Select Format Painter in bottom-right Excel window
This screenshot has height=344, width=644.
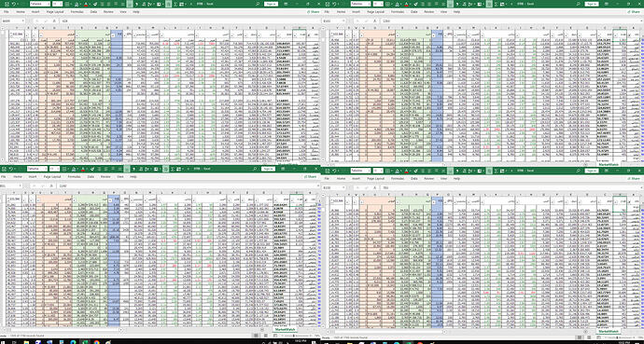[x=415, y=171]
